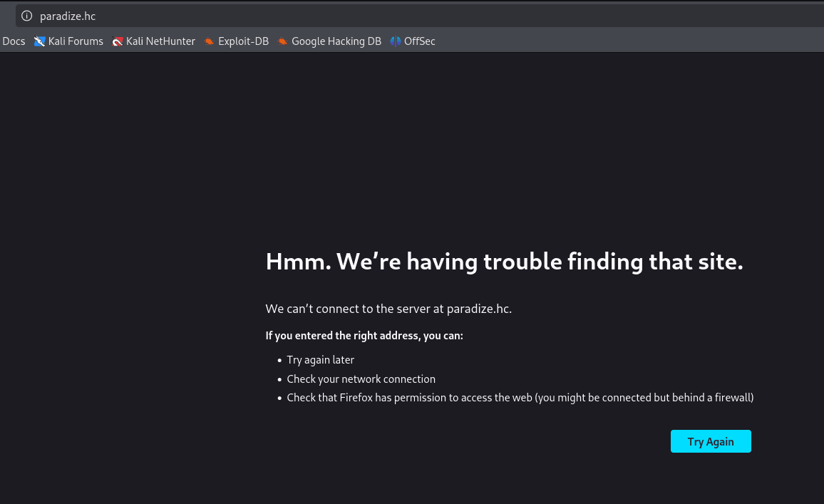
Task: Click the 'If you entered the right address' line
Action: [x=364, y=335]
